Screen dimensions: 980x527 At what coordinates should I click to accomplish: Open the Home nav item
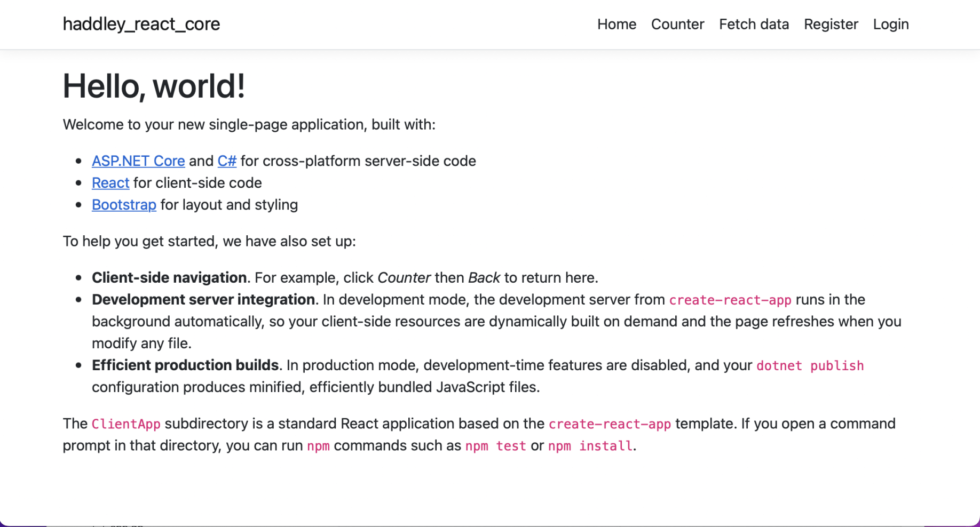(617, 24)
